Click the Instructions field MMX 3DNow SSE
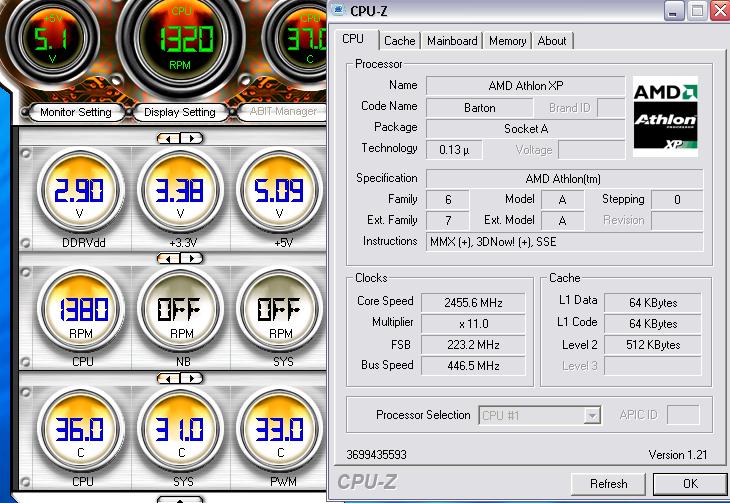The image size is (730, 503). 564,242
